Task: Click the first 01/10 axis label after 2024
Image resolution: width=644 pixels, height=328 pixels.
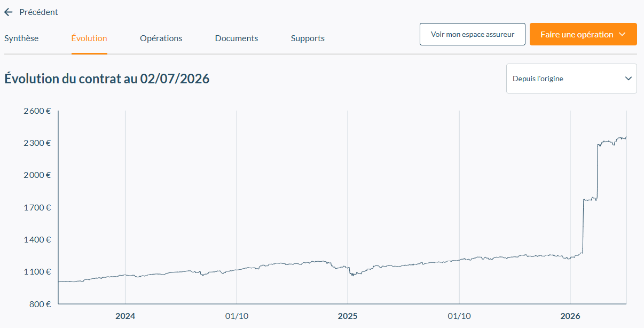Action: 237,316
